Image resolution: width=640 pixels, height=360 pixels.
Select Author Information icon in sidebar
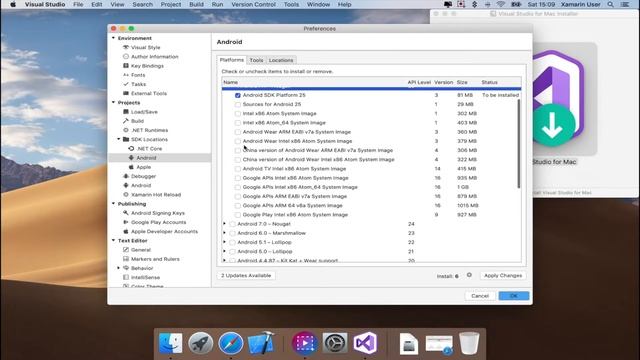[126, 57]
